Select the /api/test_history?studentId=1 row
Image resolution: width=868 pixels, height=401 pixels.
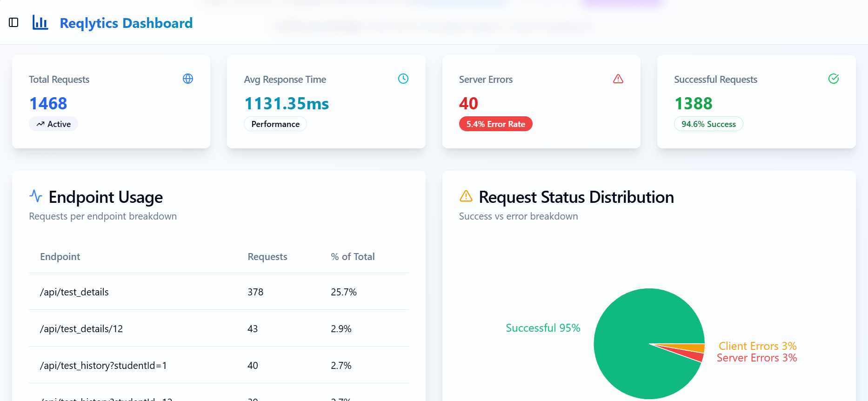click(x=219, y=365)
